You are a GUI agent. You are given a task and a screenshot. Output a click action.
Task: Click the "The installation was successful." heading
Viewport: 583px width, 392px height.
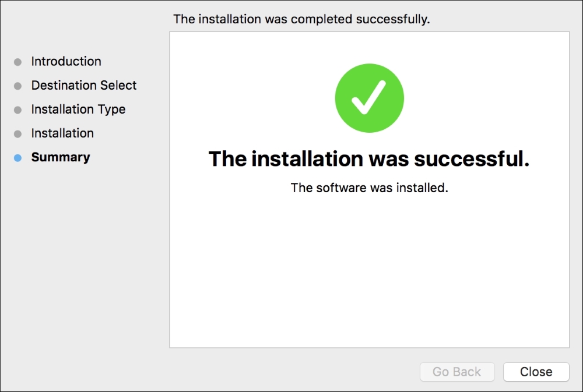pos(369,159)
